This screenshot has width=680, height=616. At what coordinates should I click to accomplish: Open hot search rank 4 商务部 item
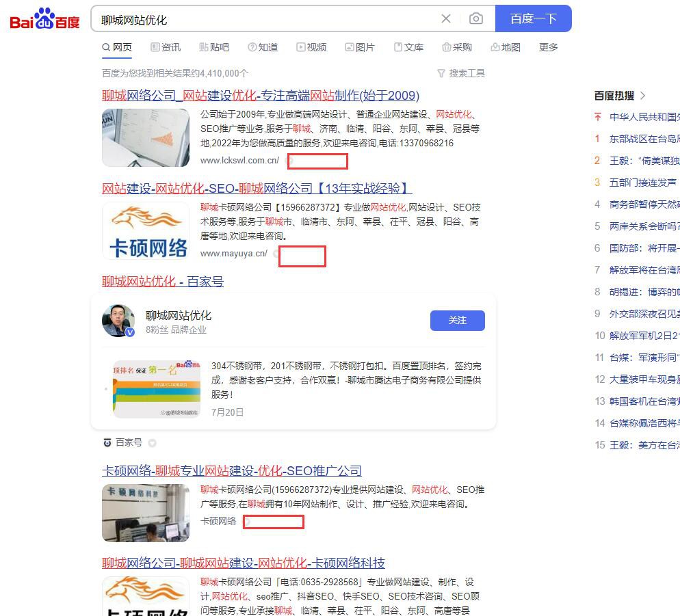[x=644, y=204]
